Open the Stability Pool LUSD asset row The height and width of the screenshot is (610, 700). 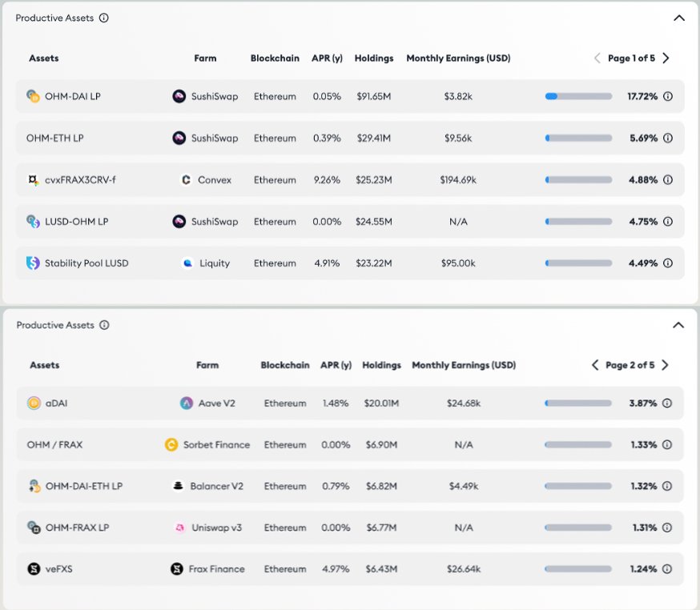(350, 263)
